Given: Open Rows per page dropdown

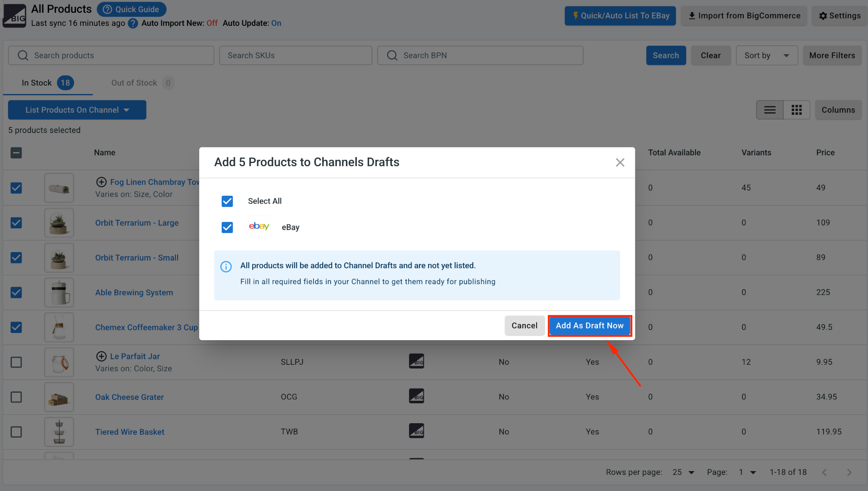Looking at the screenshot, I should [683, 472].
